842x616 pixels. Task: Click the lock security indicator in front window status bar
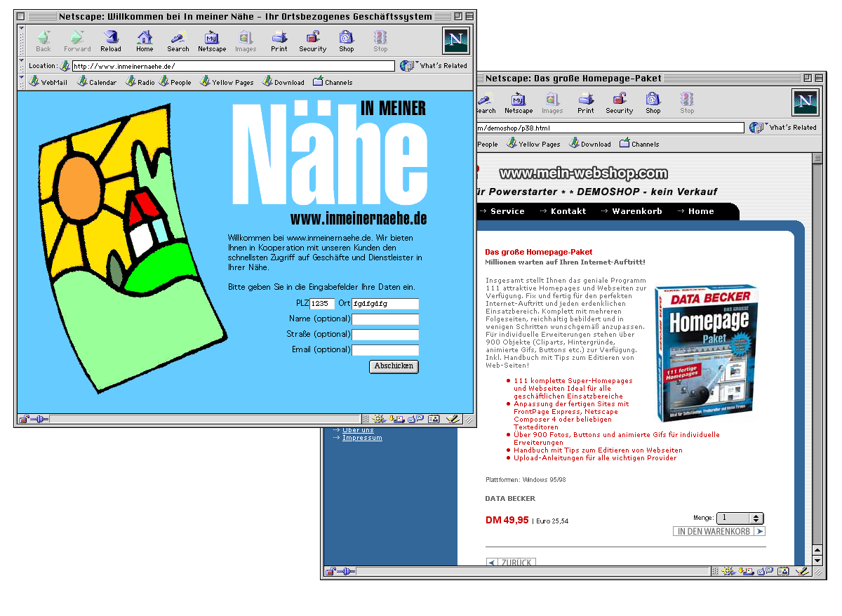coord(24,420)
